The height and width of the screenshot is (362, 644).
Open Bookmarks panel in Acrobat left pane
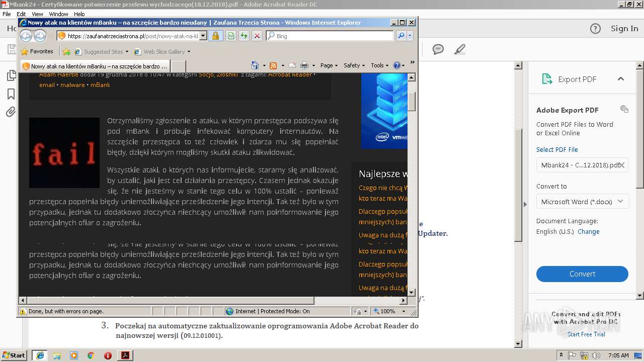[x=11, y=94]
